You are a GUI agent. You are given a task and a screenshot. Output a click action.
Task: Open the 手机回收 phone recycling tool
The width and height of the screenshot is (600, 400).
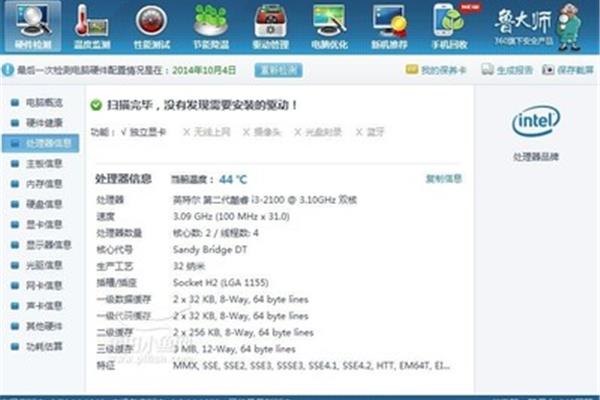[450, 26]
